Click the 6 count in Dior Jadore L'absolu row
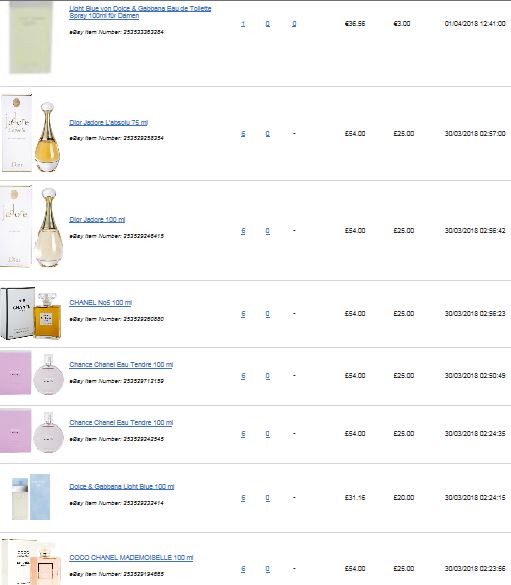Viewport: 511px width, 585px height. tap(243, 134)
